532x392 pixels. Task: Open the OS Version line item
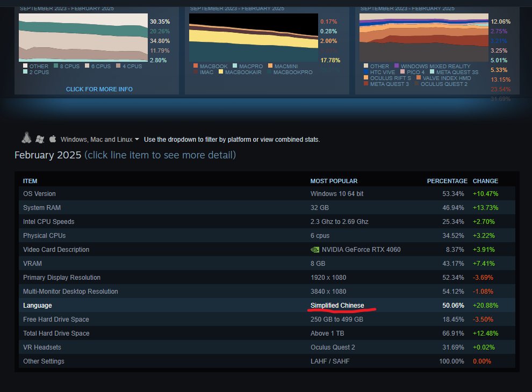tap(267, 194)
